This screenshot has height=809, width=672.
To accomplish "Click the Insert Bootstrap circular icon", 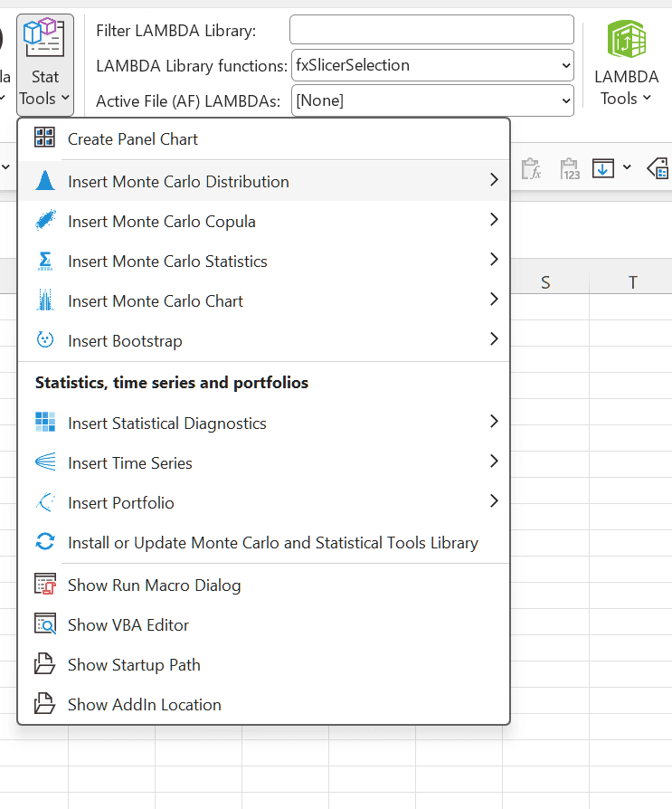I will 45,340.
